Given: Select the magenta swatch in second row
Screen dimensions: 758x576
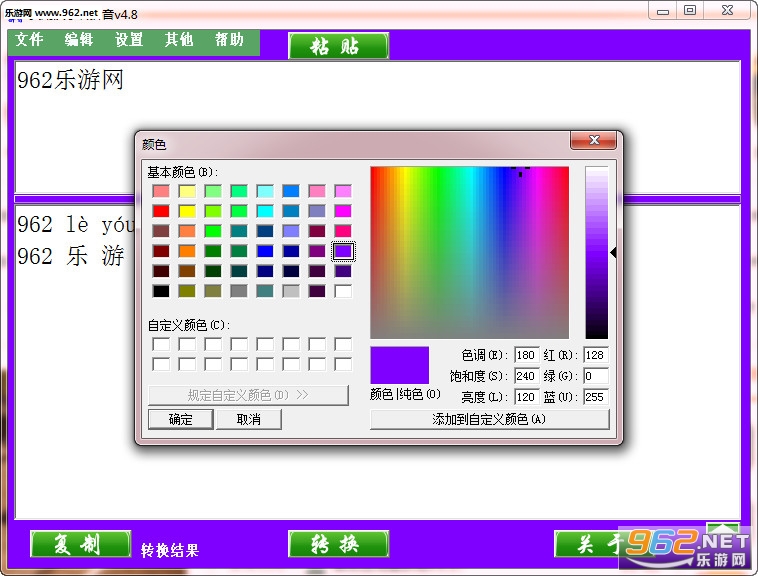Looking at the screenshot, I should (x=343, y=211).
